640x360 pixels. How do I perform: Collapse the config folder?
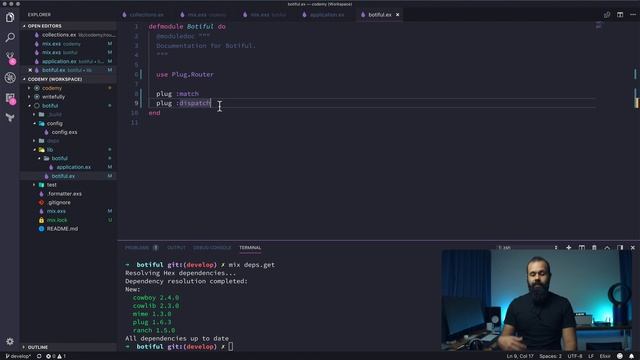pyautogui.click(x=54, y=123)
